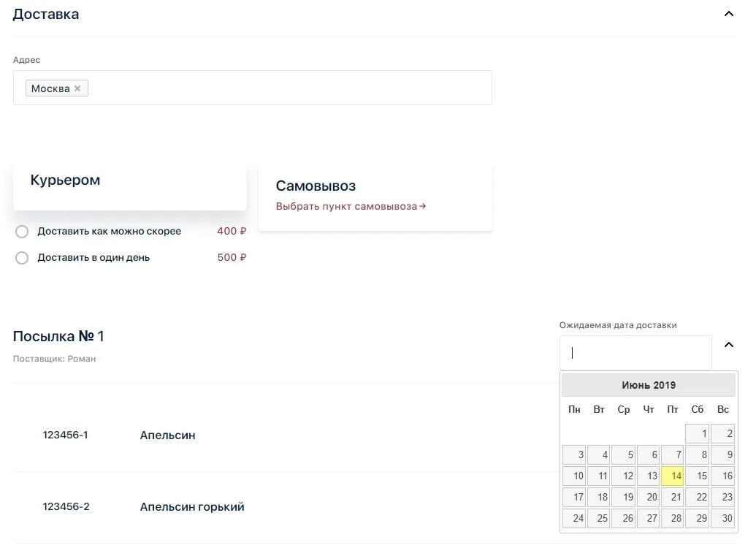Pick June 8 in the calendar
Viewport: 756px width, 548px height.
click(697, 454)
